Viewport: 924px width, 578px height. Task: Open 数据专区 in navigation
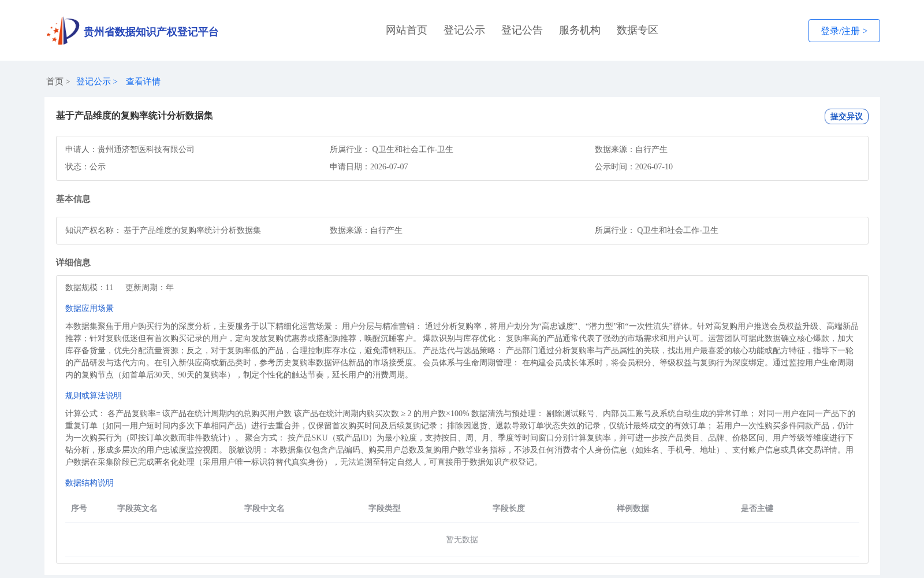(638, 30)
